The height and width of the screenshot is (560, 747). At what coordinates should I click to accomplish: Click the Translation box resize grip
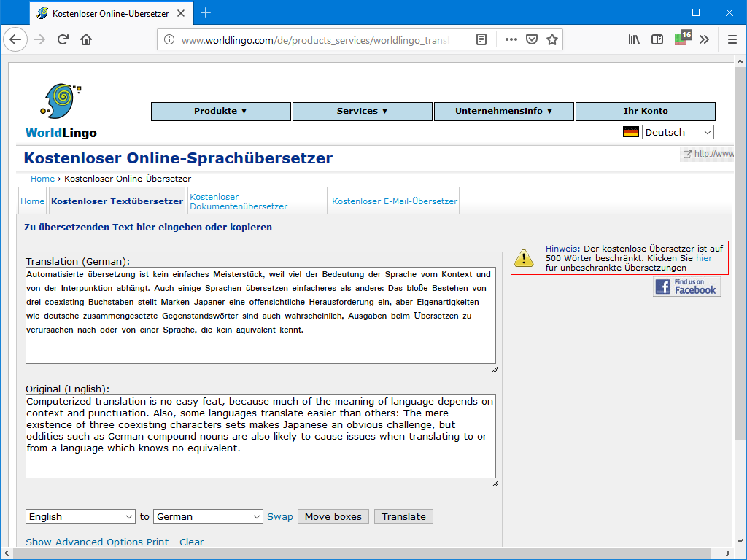click(495, 370)
